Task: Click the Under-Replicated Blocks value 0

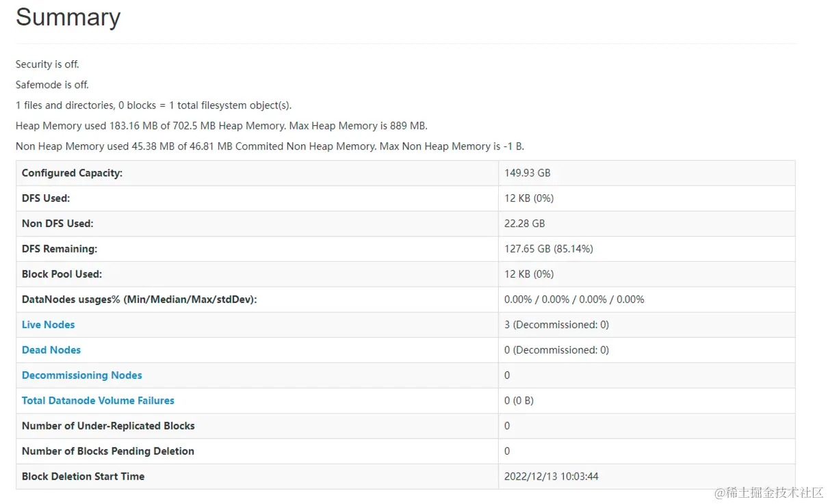Action: click(507, 426)
